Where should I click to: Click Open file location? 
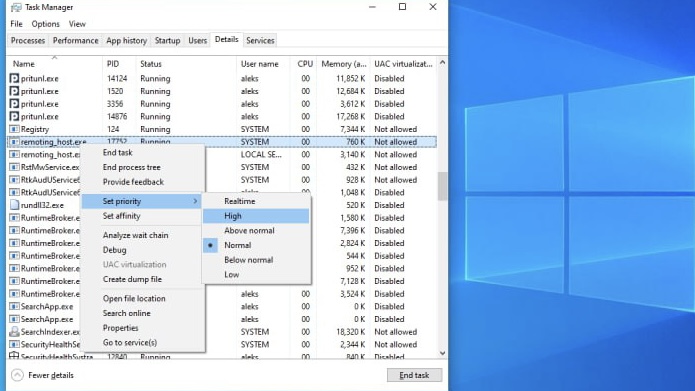[x=134, y=298]
